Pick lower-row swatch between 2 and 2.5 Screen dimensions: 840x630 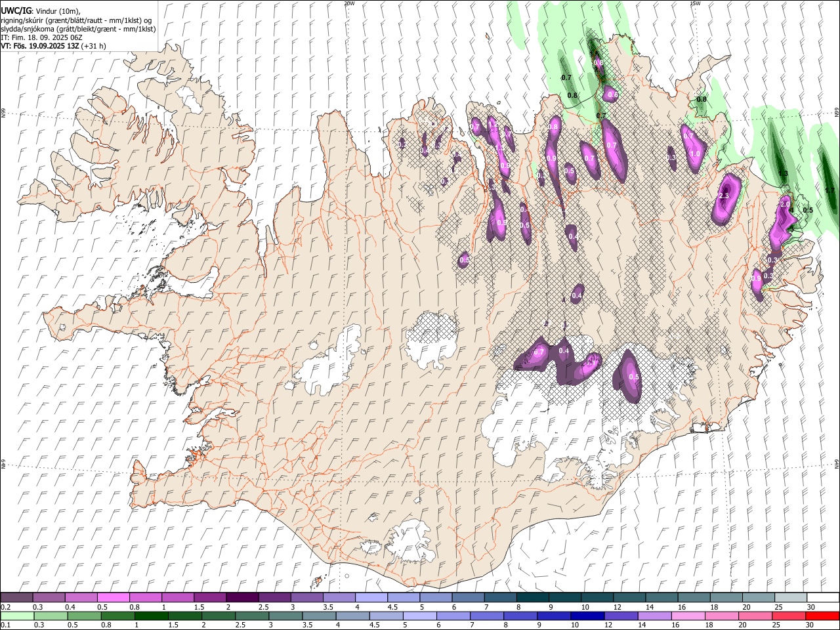[219, 616]
